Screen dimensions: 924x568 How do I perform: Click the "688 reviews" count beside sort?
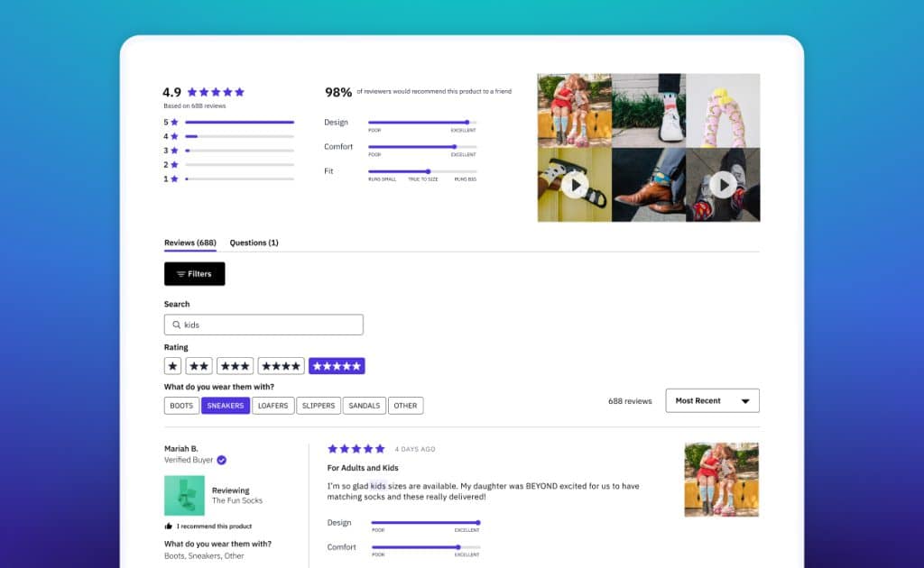(630, 401)
